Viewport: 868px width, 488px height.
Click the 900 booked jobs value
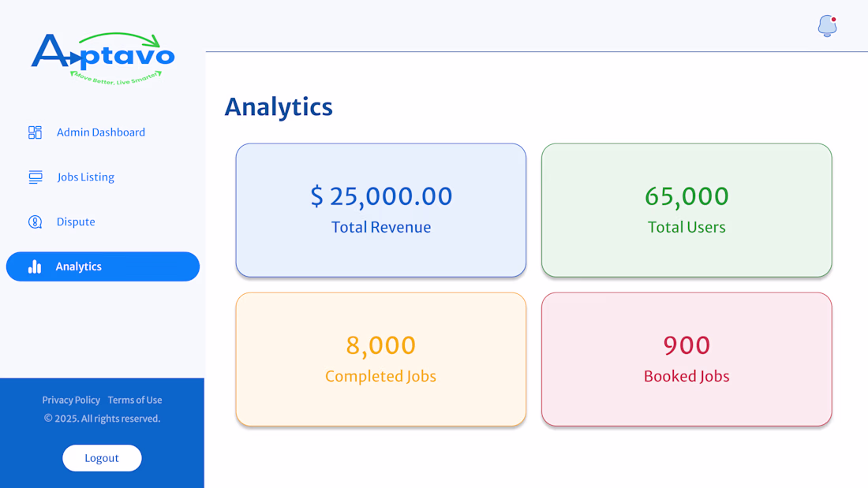(x=687, y=345)
